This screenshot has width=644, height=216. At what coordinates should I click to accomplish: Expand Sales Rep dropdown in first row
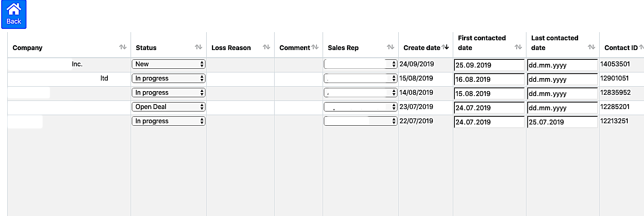click(360, 64)
